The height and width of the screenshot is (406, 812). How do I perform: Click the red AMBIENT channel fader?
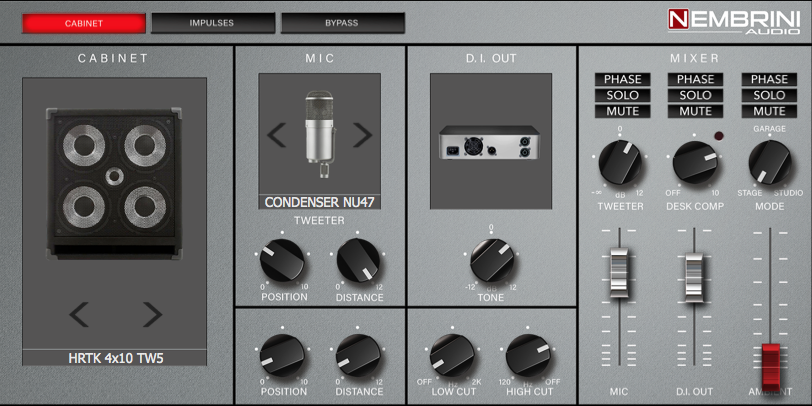pyautogui.click(x=771, y=366)
